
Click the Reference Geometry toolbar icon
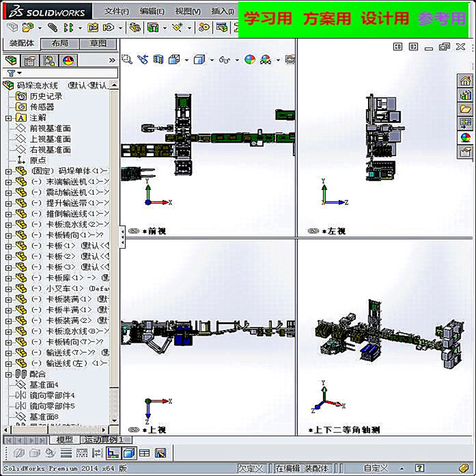coord(178,28)
